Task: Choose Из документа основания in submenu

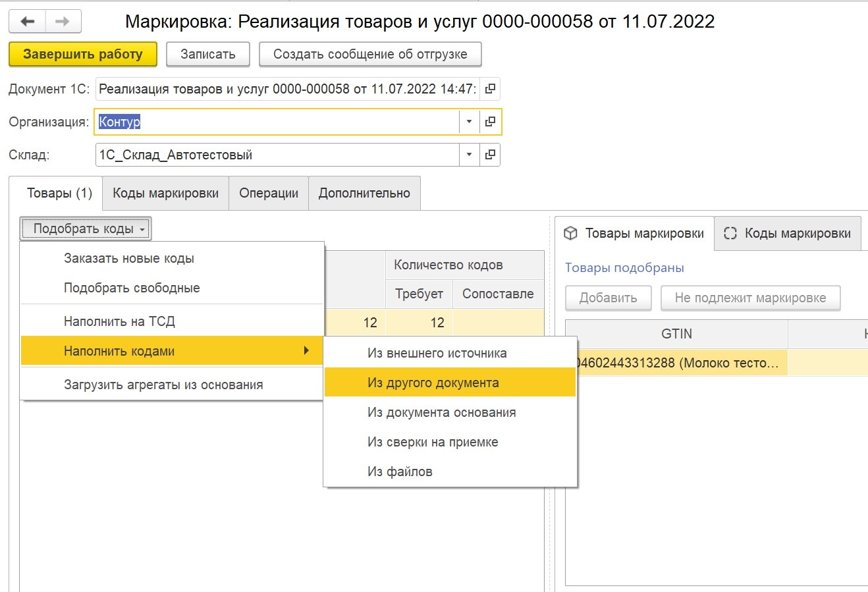Action: point(450,412)
